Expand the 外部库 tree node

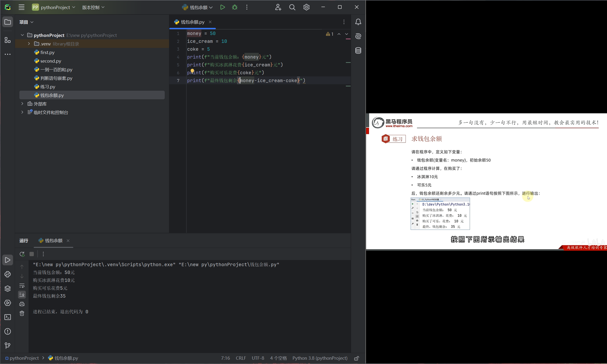click(22, 104)
